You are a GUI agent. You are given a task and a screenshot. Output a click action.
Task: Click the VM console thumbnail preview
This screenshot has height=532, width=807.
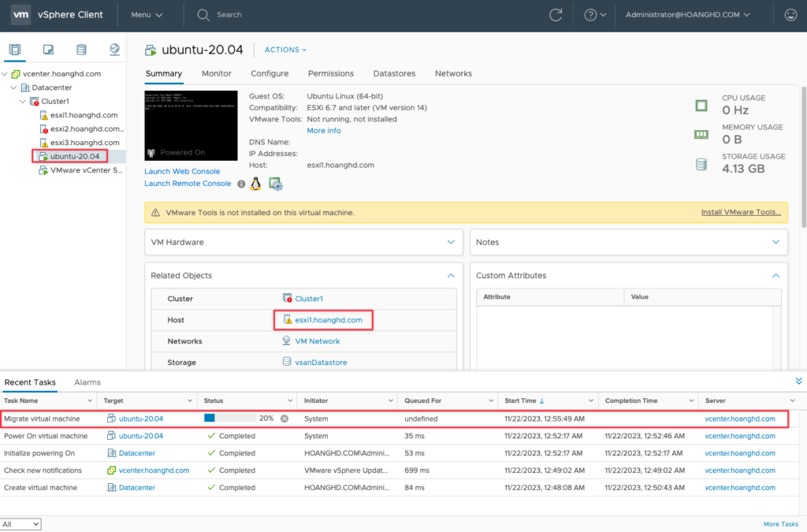[x=191, y=125]
